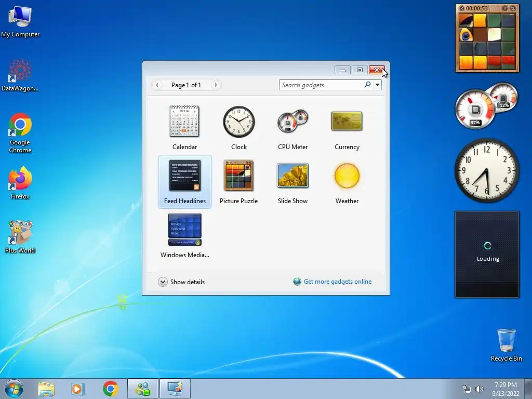Click the desktop analog Clock gadget
This screenshot has width=532, height=399.
click(x=486, y=170)
